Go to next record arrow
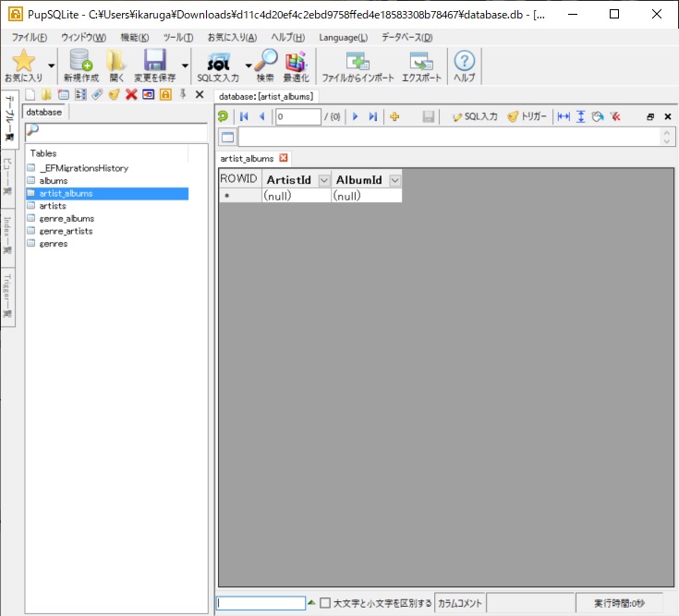 355,116
